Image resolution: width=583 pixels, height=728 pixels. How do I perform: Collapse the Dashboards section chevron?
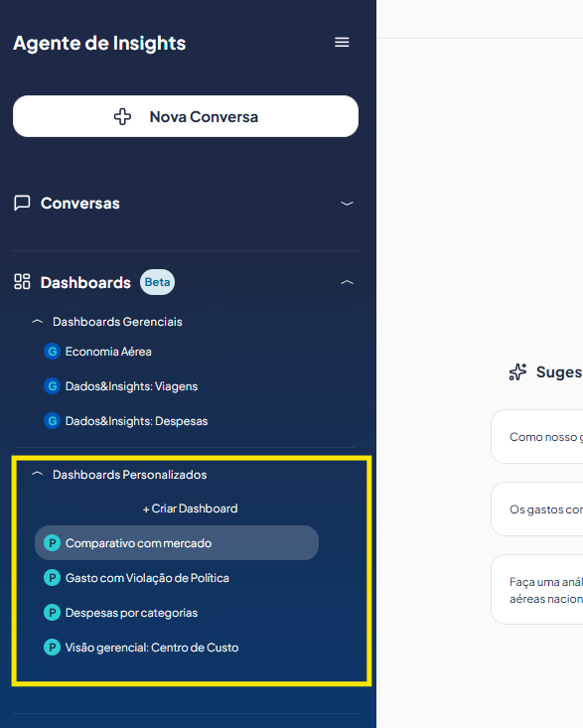click(x=347, y=282)
